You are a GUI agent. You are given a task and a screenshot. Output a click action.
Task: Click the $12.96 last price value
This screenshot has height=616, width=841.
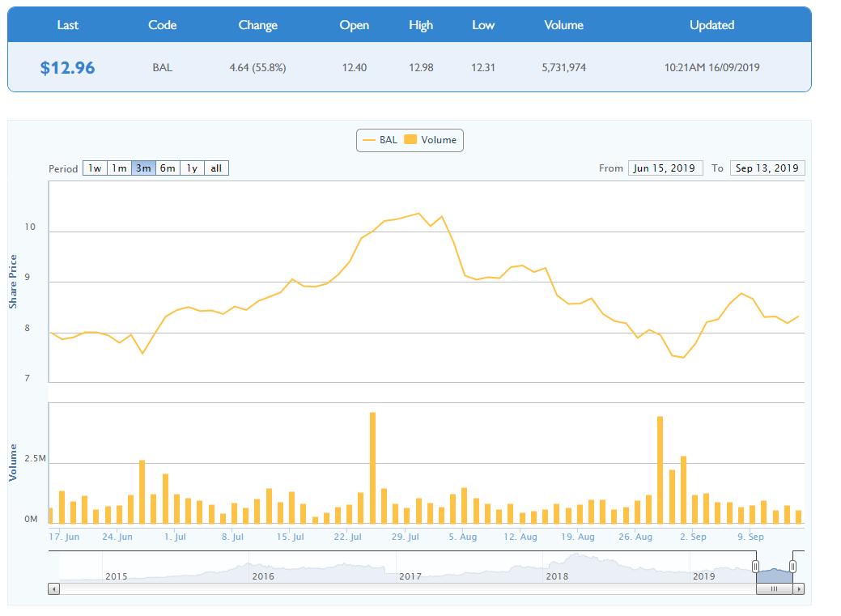click(67, 68)
